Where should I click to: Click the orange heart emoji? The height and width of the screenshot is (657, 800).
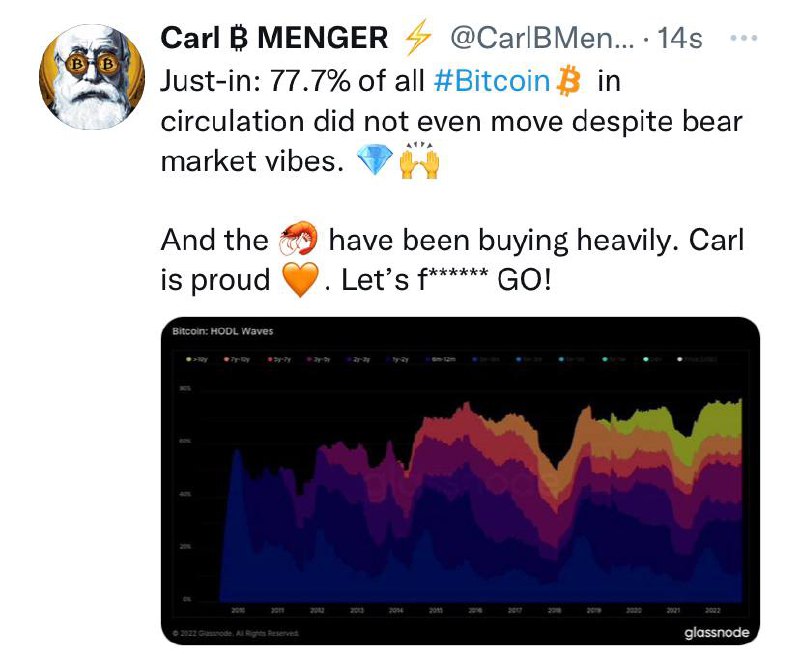click(x=301, y=280)
